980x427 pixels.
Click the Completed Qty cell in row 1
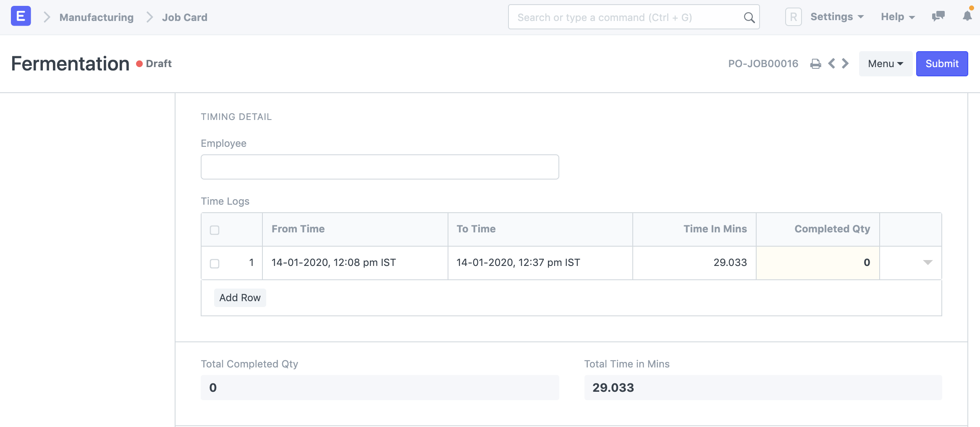818,263
